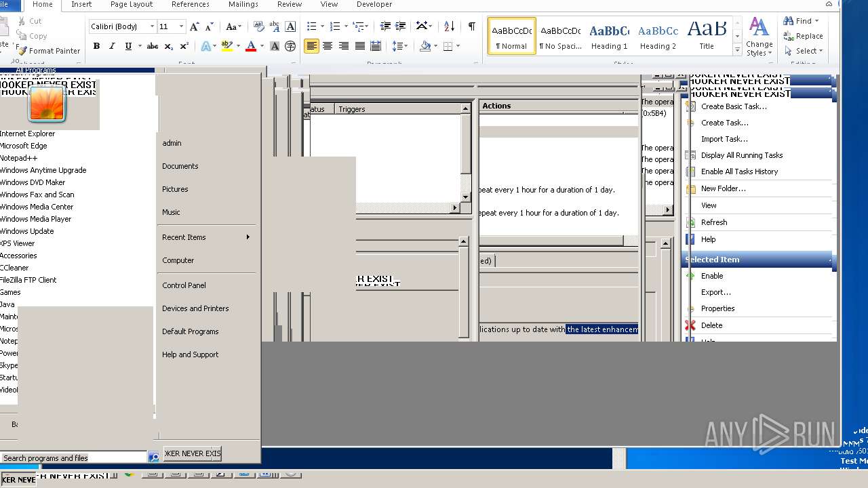This screenshot has height=488, width=868.
Task: Open the References tab
Action: point(191,4)
